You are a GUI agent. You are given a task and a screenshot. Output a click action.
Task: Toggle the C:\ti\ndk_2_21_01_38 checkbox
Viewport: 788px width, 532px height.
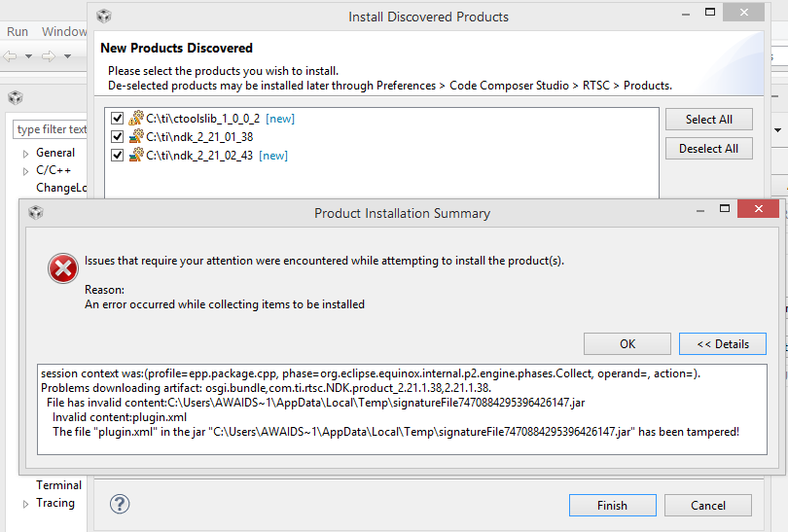coord(118,137)
